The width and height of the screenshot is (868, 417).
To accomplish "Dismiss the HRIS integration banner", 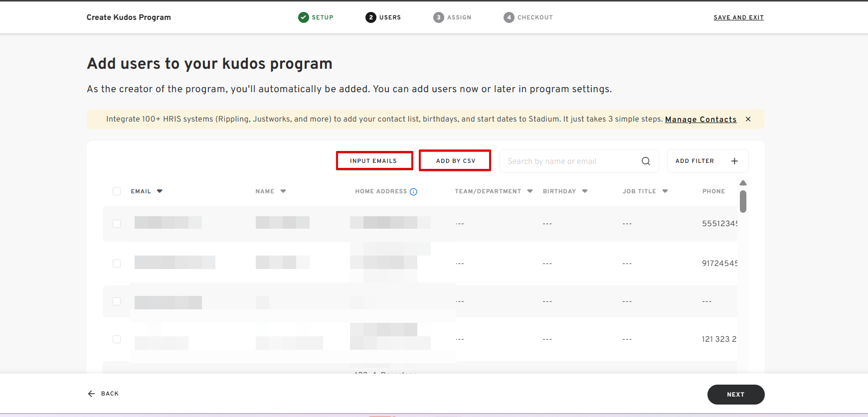I will [x=748, y=119].
